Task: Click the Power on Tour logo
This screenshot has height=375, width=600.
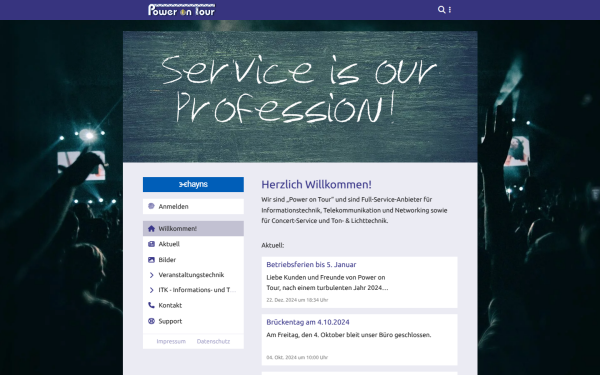Action: pyautogui.click(x=181, y=10)
